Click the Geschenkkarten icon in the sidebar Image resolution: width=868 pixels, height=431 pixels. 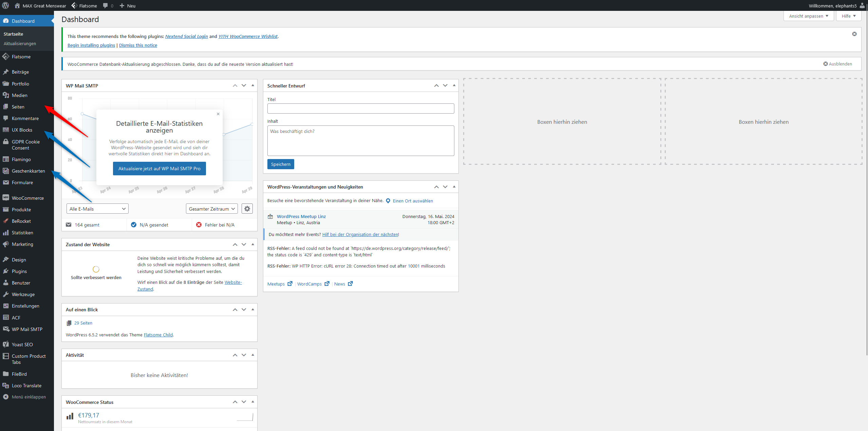6,171
